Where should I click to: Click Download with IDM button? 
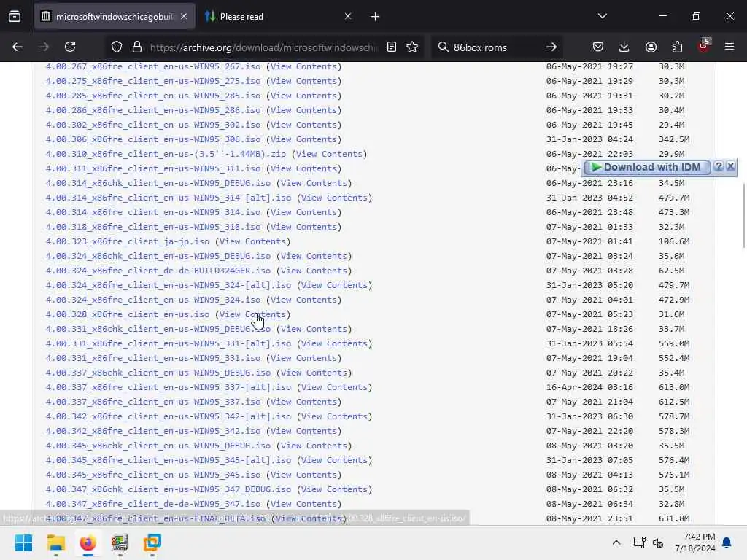[646, 167]
